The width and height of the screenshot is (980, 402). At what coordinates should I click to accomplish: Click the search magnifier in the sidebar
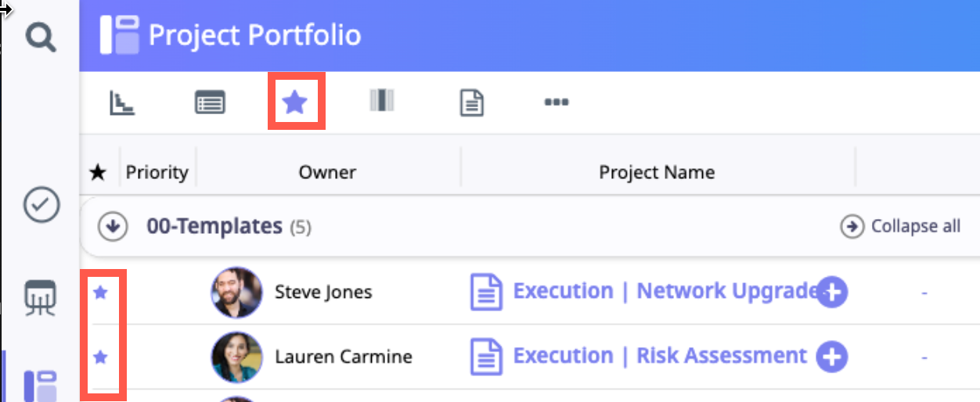click(40, 36)
